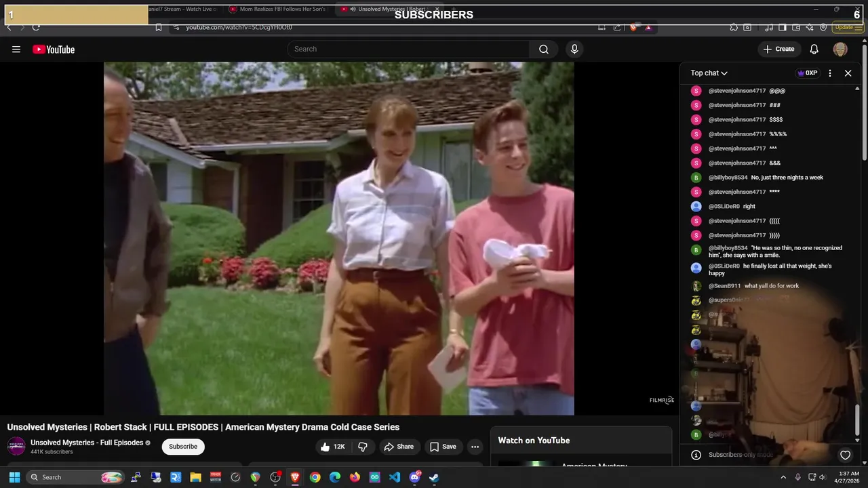
Task: Open Visual Studio Code from the taskbar
Action: [395, 477]
